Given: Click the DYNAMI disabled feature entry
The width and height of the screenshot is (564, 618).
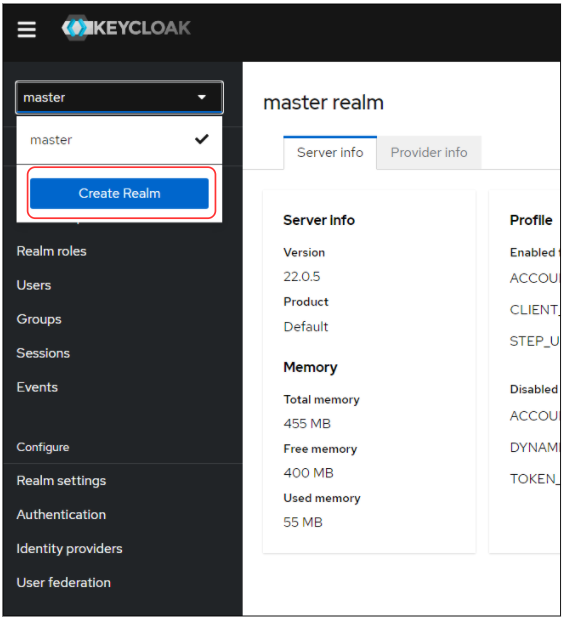Looking at the screenshot, I should 534,447.
